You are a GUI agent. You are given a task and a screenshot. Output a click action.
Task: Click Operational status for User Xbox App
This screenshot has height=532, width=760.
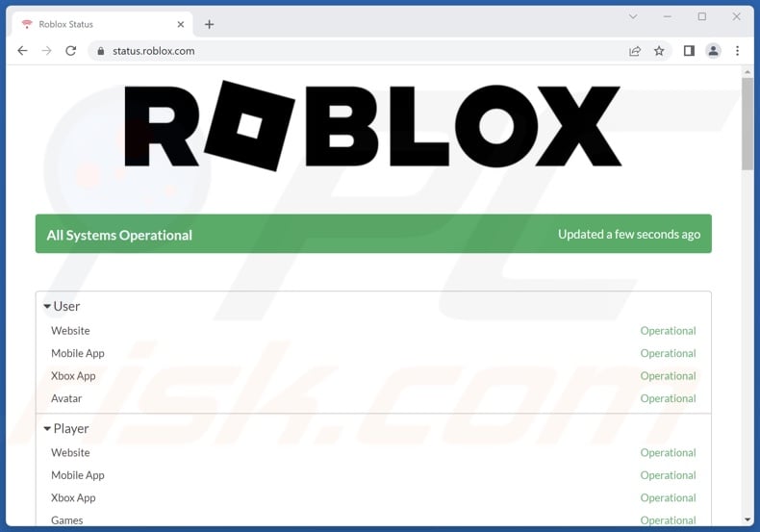tap(668, 376)
